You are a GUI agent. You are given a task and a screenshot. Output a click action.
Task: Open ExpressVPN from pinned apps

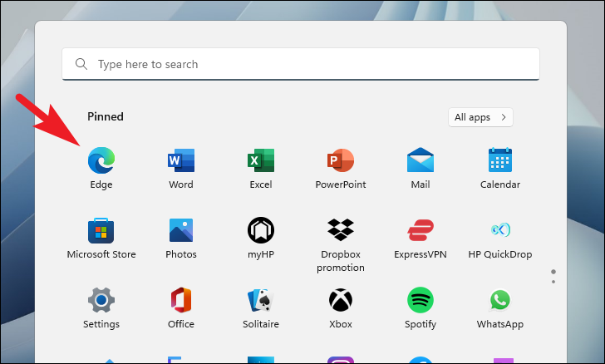(x=421, y=230)
